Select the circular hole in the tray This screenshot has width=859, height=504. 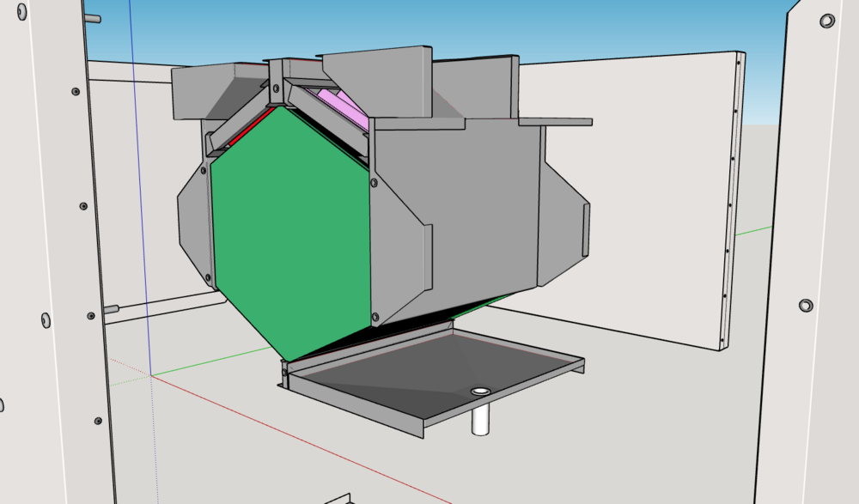(x=478, y=389)
